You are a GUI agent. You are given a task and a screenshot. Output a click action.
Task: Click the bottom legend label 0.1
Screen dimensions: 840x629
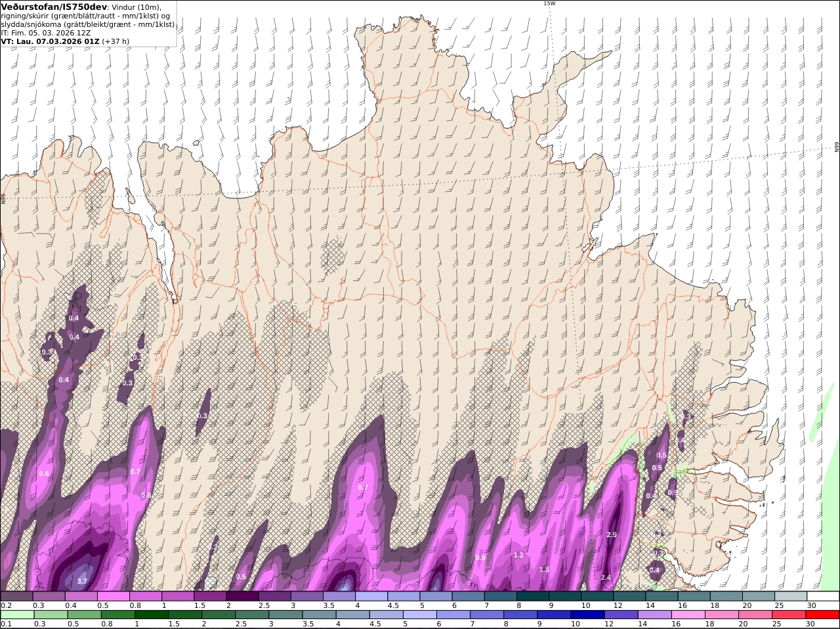click(x=5, y=624)
